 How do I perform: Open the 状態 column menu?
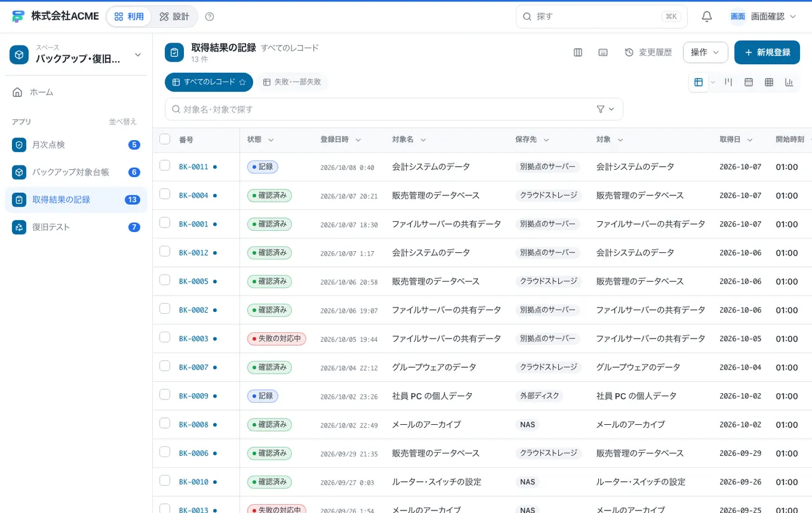[x=271, y=140]
